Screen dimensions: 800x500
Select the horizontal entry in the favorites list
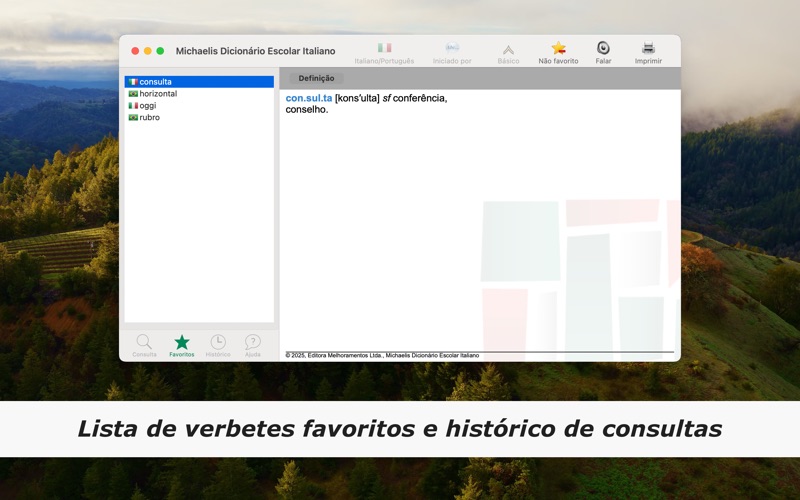point(199,93)
